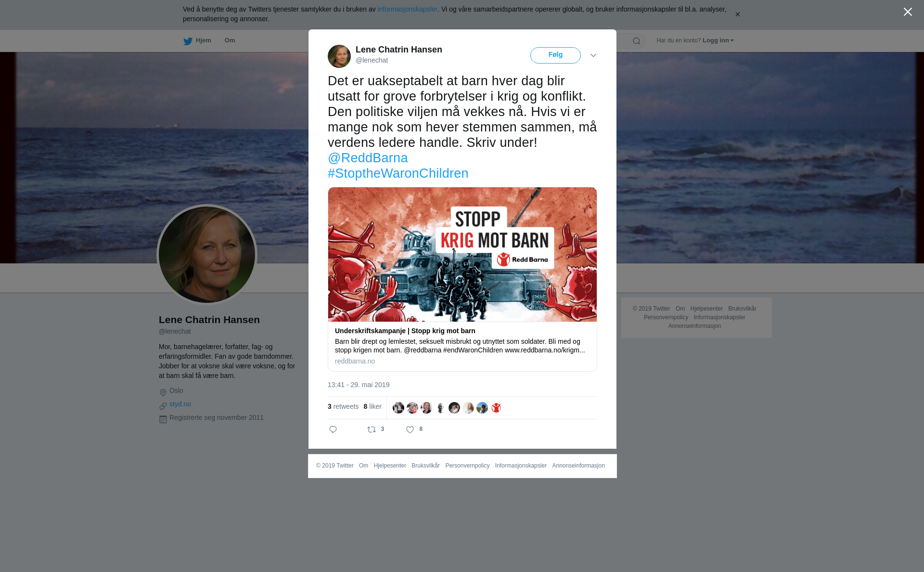Open Redd Barna red avatar among likers
924x572 pixels.
point(496,408)
